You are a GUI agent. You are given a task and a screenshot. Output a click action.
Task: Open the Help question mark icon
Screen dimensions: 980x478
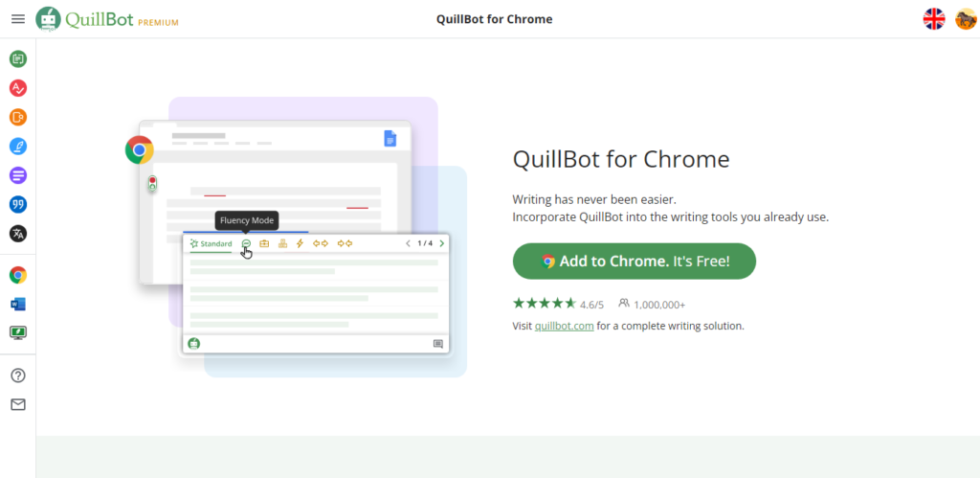18,376
